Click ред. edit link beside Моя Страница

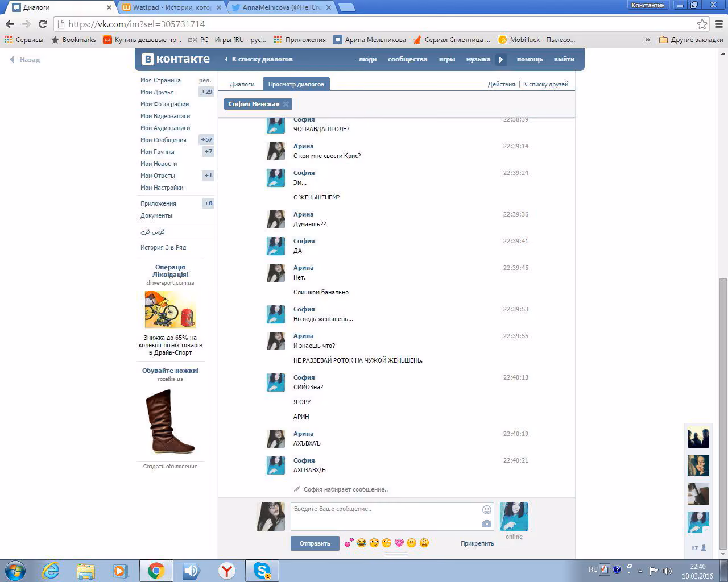coord(205,80)
